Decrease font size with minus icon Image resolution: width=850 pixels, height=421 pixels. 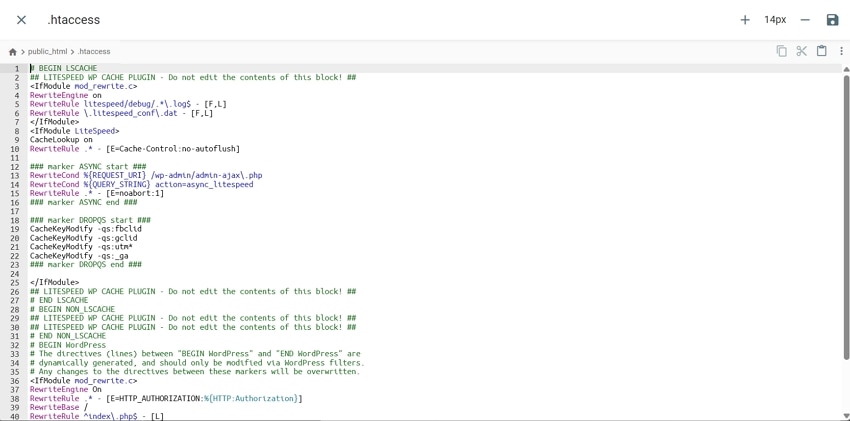(805, 20)
